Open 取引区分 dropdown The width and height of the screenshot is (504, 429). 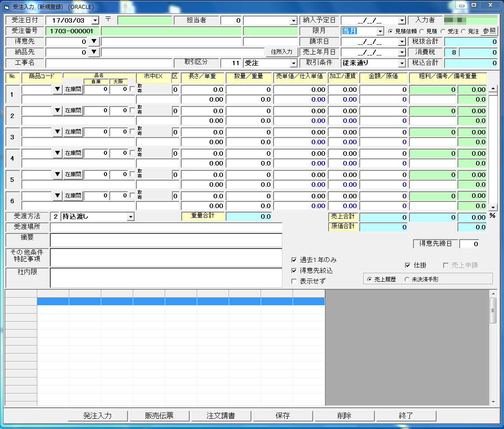tap(294, 63)
